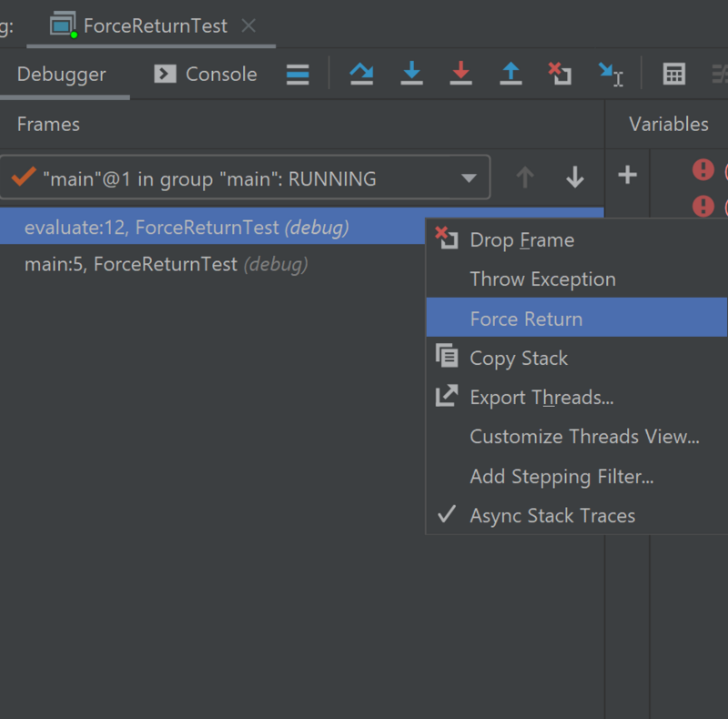Image resolution: width=728 pixels, height=719 pixels.
Task: Click the Step Out icon
Action: tap(511, 74)
